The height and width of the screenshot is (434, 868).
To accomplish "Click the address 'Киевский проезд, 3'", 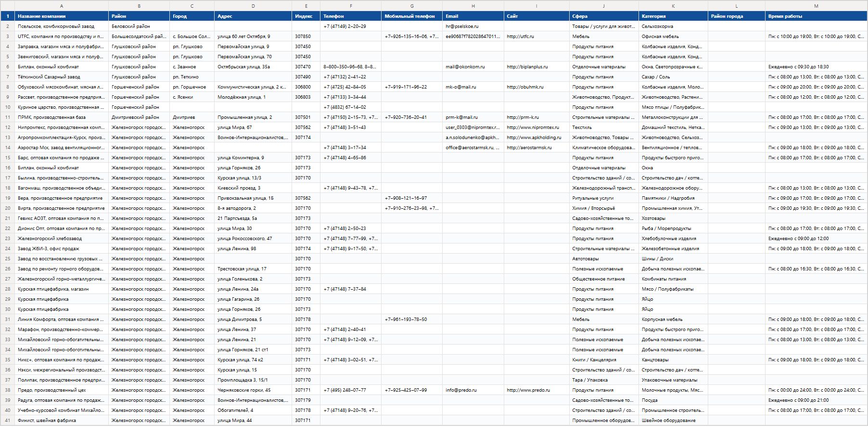I will click(253, 188).
